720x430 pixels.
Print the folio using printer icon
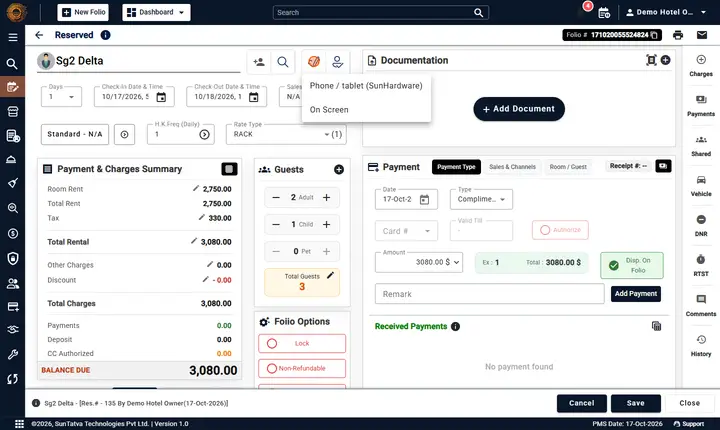coord(678,35)
